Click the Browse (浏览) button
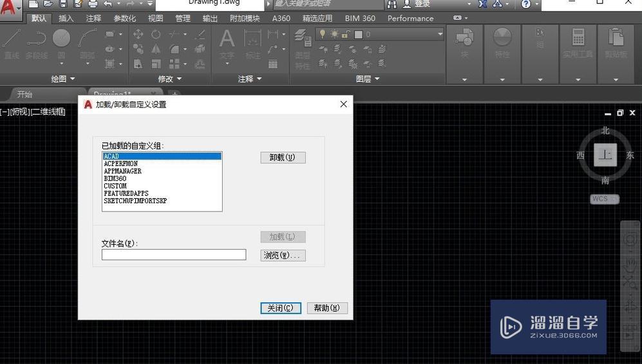The height and width of the screenshot is (364, 642). (283, 255)
